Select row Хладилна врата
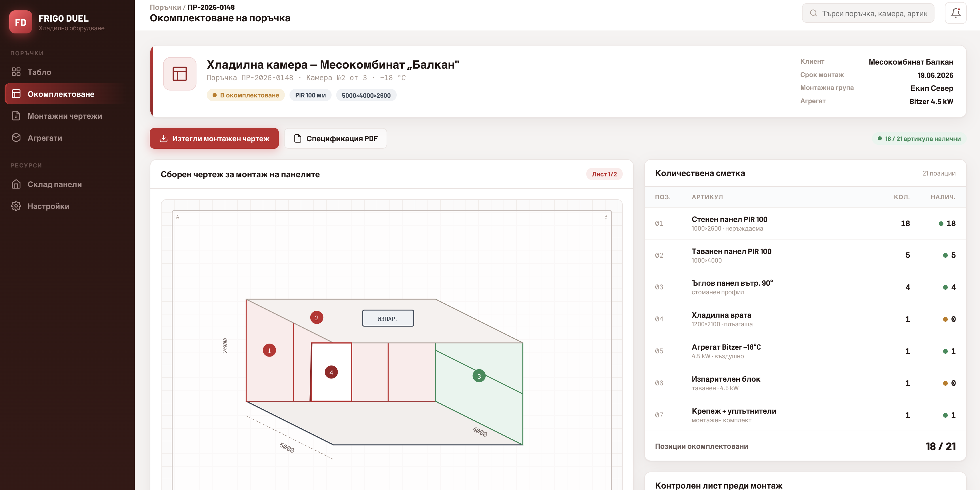This screenshot has width=980, height=490. pos(805,319)
